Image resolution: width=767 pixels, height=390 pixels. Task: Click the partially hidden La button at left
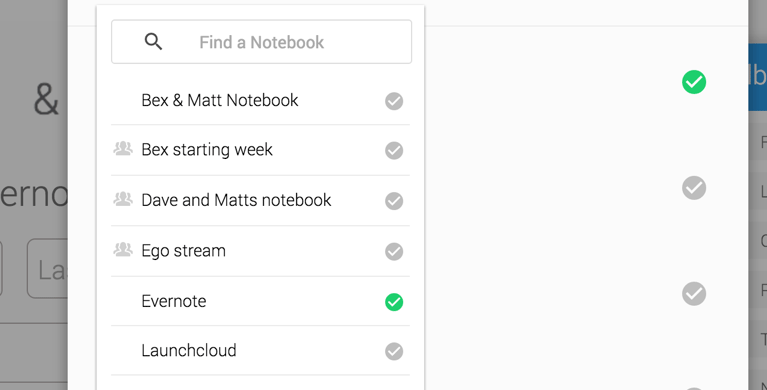coord(47,268)
